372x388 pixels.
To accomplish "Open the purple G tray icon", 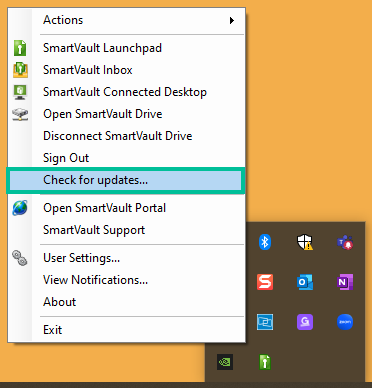I will click(x=305, y=322).
